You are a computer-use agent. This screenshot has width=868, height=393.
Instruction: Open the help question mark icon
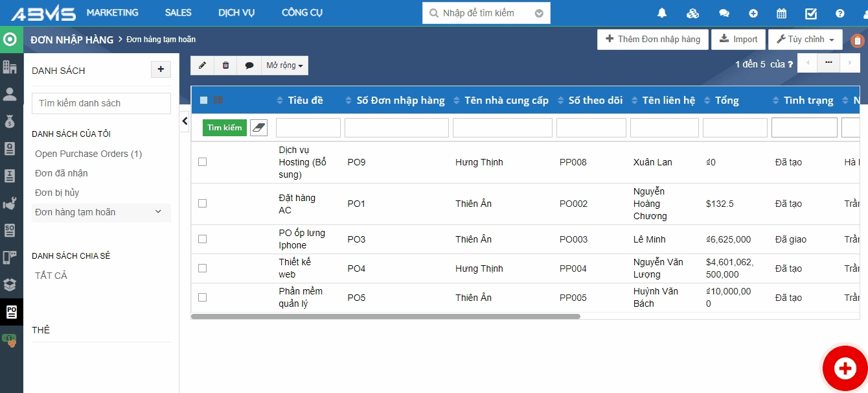click(840, 13)
